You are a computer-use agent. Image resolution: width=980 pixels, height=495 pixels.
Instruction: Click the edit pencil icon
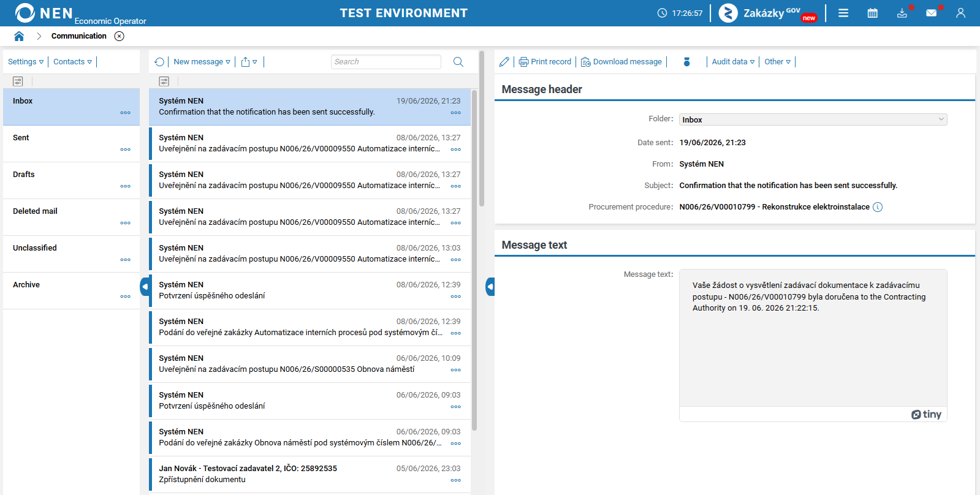[x=504, y=62]
